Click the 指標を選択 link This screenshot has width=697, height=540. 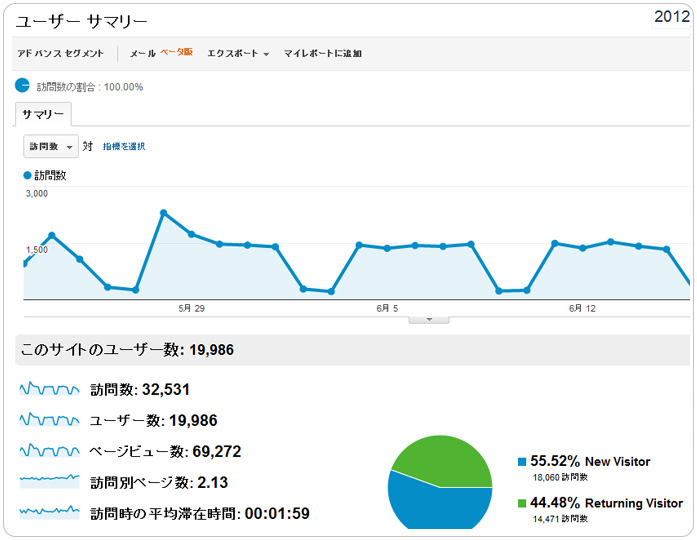(x=124, y=147)
